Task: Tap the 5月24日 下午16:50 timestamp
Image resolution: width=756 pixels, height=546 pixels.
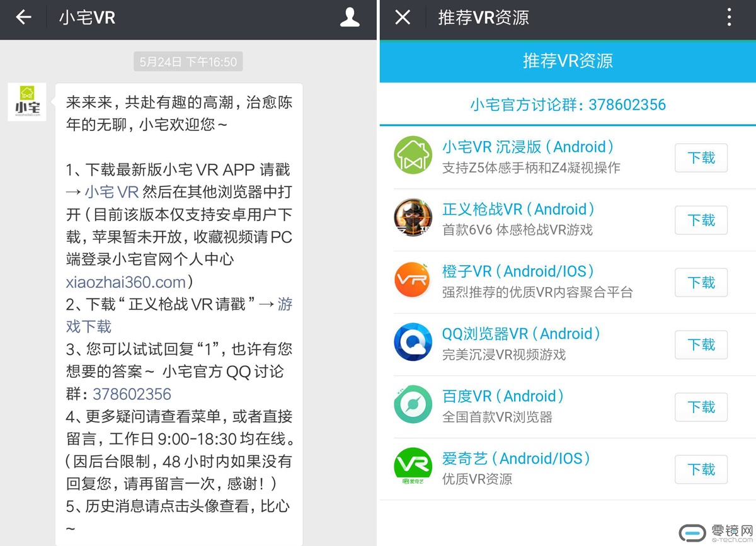Action: click(x=188, y=62)
